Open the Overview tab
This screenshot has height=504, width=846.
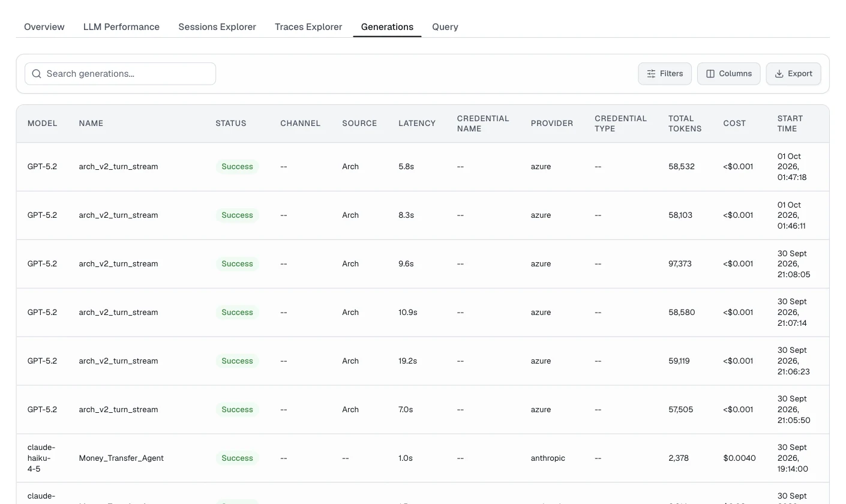pyautogui.click(x=44, y=27)
